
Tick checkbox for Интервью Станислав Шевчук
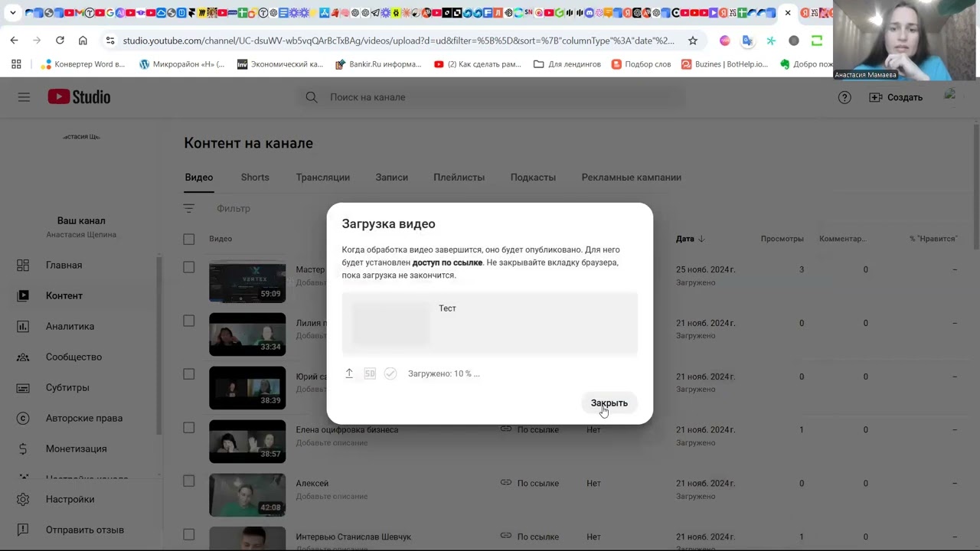(189, 535)
